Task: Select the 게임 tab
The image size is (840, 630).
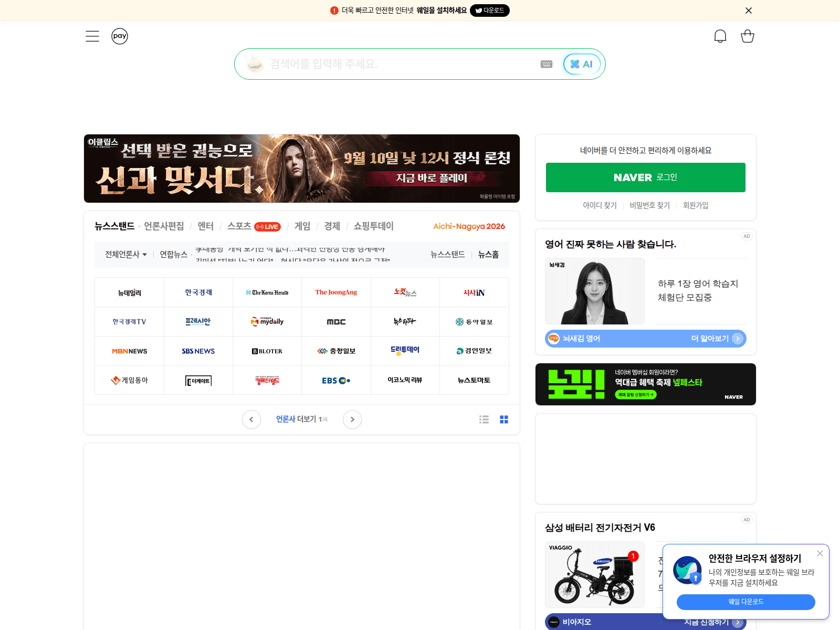Action: (302, 226)
